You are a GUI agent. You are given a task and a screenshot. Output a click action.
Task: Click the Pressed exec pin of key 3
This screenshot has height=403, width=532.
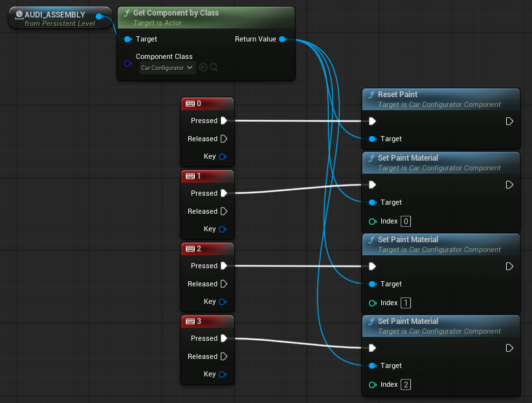pos(223,338)
